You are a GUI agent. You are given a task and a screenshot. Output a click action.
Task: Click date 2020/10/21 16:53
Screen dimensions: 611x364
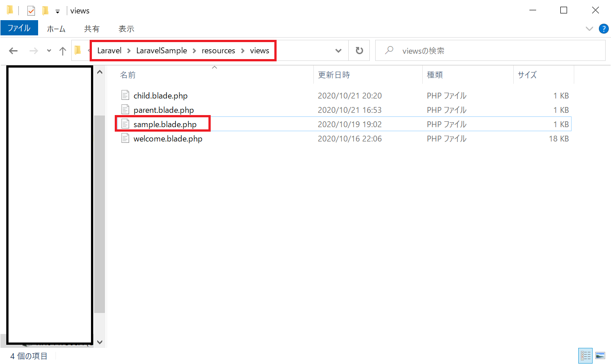[350, 110]
